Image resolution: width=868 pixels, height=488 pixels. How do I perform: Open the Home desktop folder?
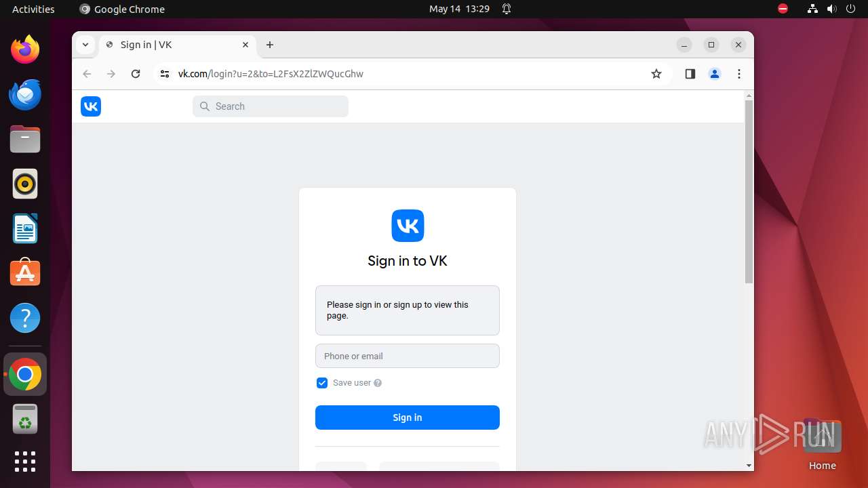point(822,444)
